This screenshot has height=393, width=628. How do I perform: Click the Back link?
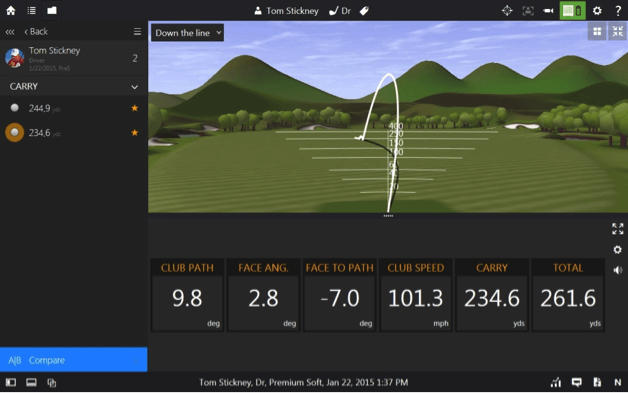(x=36, y=32)
